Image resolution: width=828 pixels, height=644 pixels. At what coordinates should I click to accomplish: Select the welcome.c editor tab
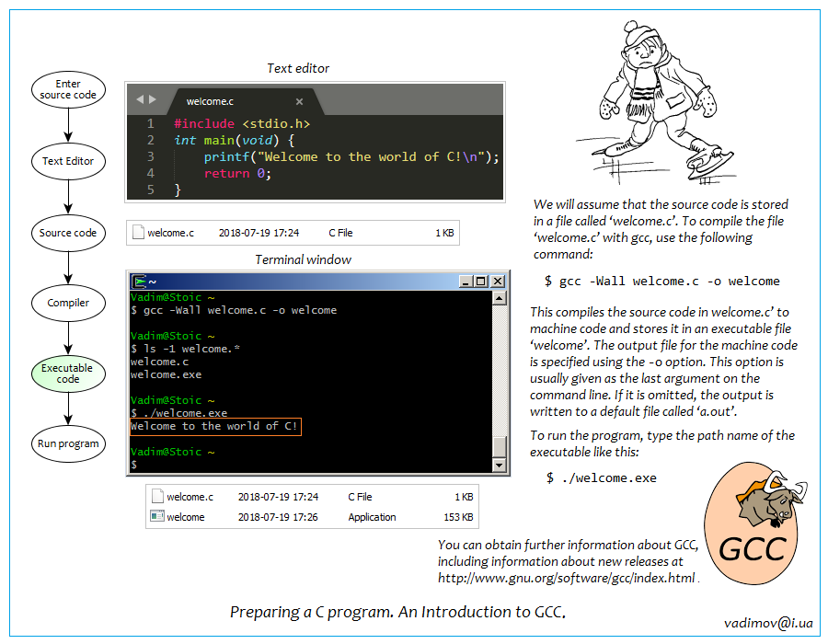(x=246, y=101)
